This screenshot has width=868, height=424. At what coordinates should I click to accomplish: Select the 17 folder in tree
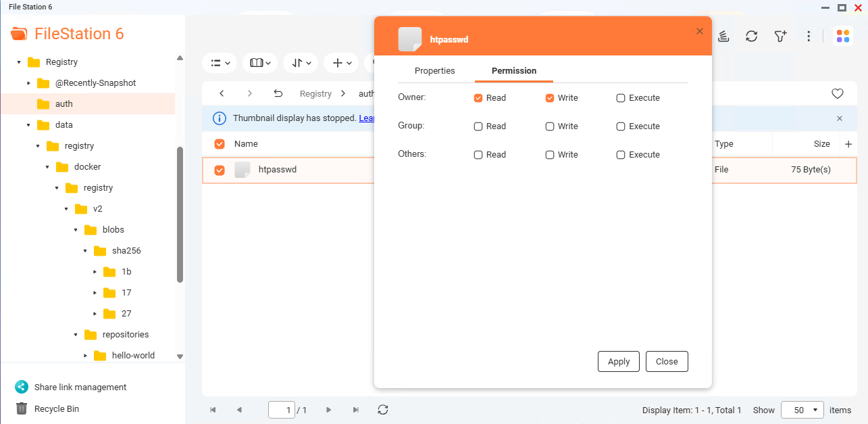[x=126, y=293]
